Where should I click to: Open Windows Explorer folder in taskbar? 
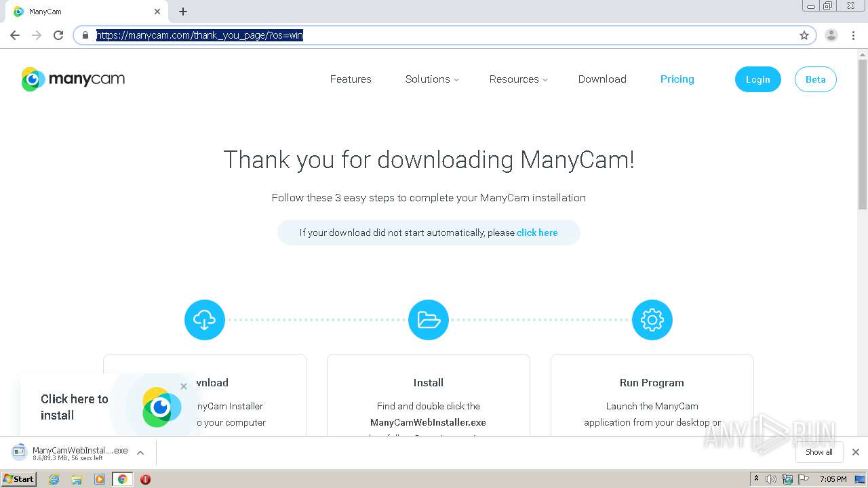[77, 479]
